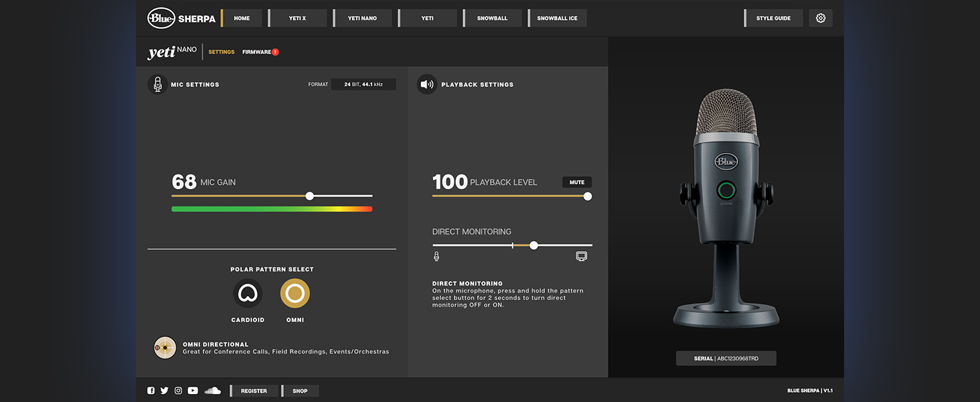The image size is (980, 402).
Task: Click the Blue Sherpa logo
Action: [x=181, y=18]
